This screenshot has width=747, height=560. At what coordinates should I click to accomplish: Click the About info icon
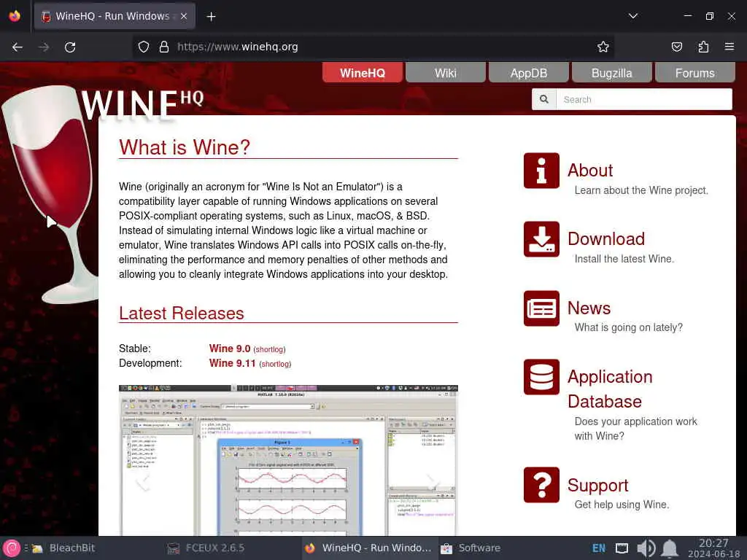point(541,171)
